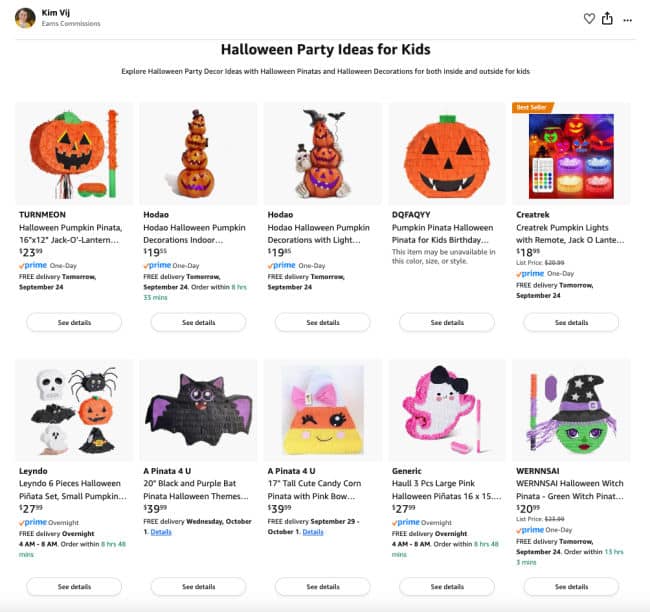Open Kim Vij profile name link
Screen dimensions: 650x612
55,12
